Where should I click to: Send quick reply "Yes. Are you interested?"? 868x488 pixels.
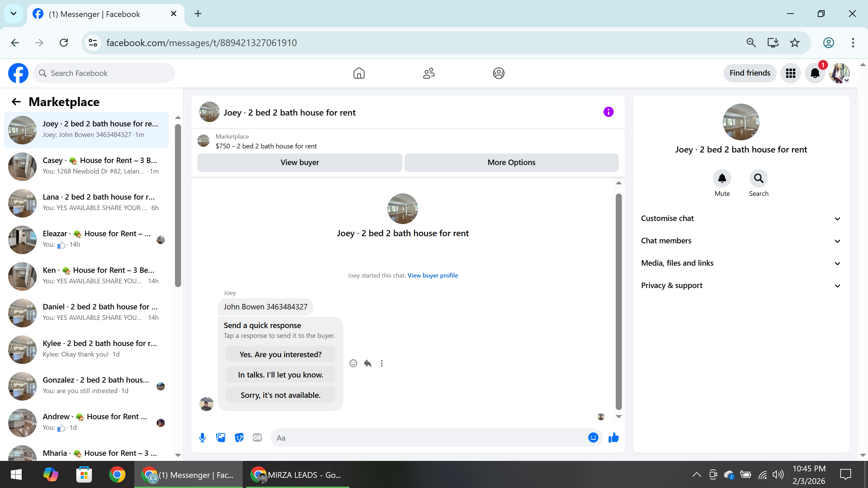pyautogui.click(x=280, y=354)
